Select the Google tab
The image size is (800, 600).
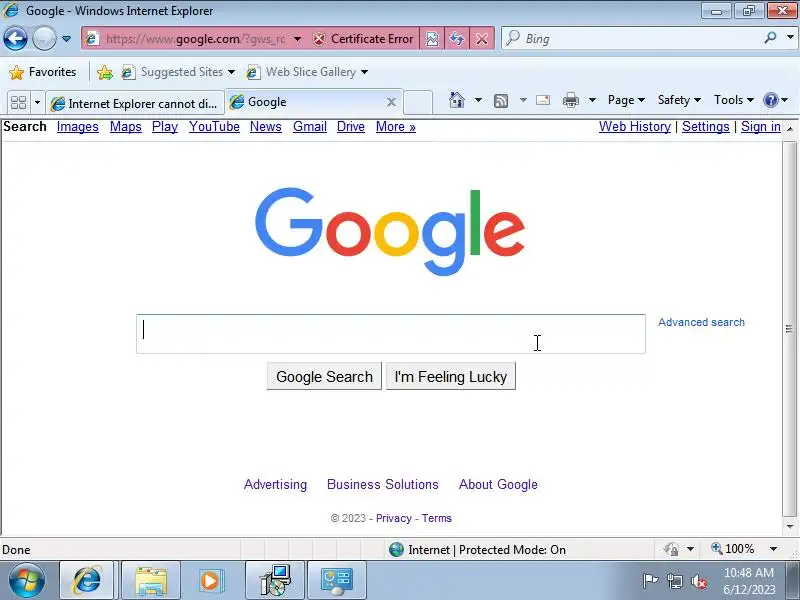point(306,103)
